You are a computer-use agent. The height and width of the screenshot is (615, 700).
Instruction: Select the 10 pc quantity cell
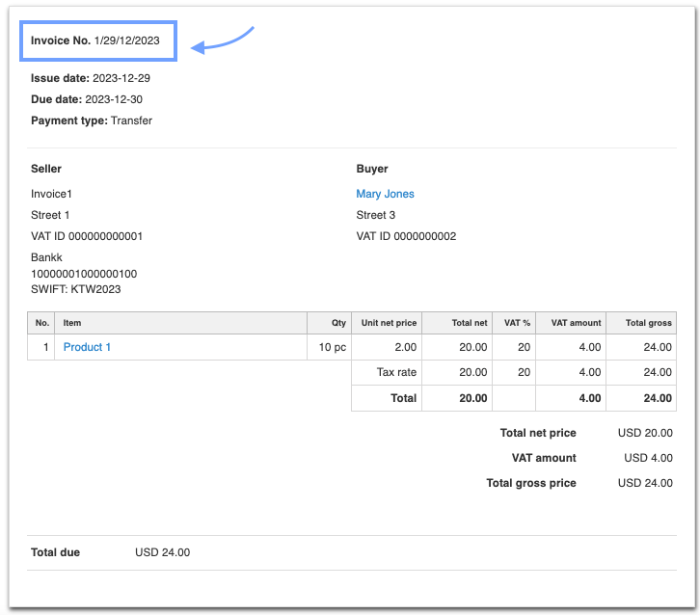(x=333, y=347)
